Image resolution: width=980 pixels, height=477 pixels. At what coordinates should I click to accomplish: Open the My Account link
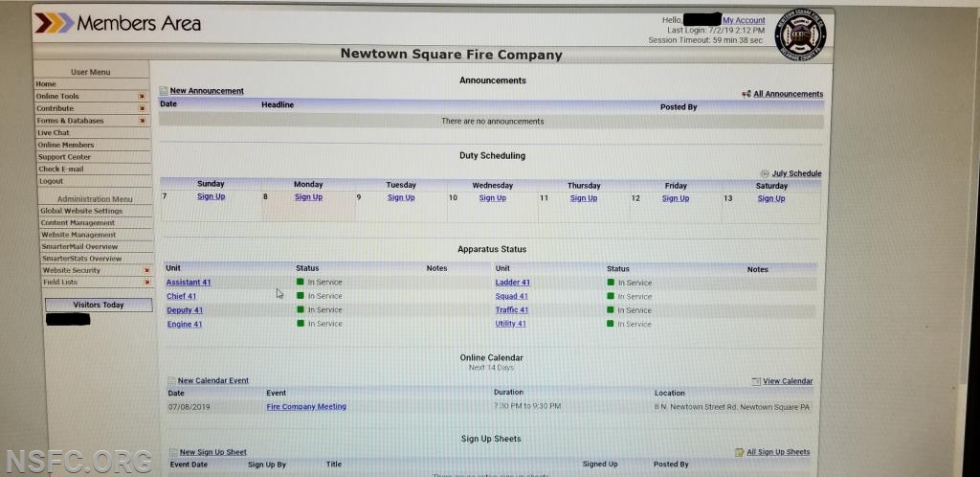pos(744,21)
